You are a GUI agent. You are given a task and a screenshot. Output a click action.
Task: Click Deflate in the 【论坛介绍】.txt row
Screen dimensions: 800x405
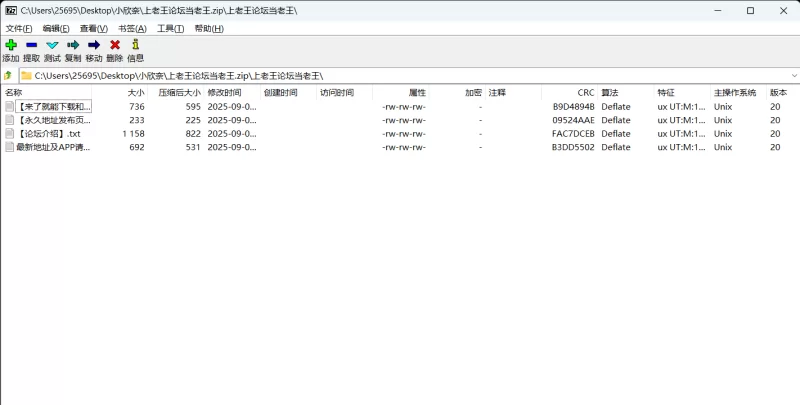[616, 134]
